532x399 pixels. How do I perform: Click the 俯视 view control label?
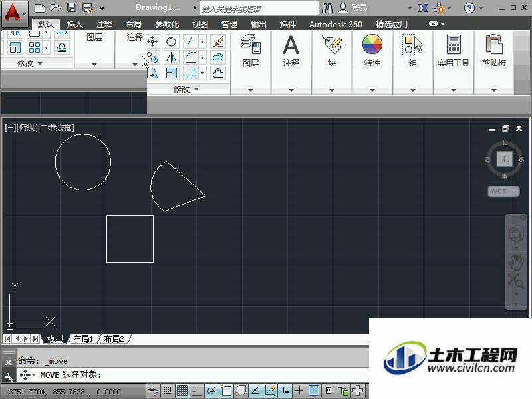pos(27,128)
